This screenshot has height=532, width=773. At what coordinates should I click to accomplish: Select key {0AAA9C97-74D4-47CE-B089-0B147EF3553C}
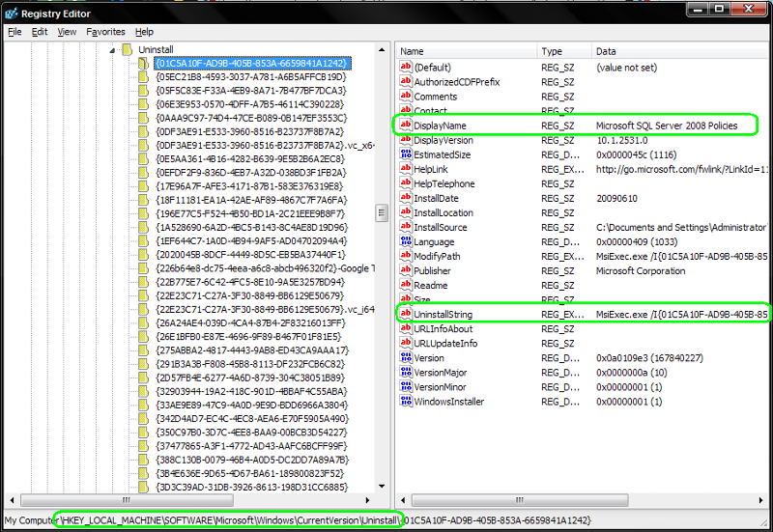coord(251,118)
